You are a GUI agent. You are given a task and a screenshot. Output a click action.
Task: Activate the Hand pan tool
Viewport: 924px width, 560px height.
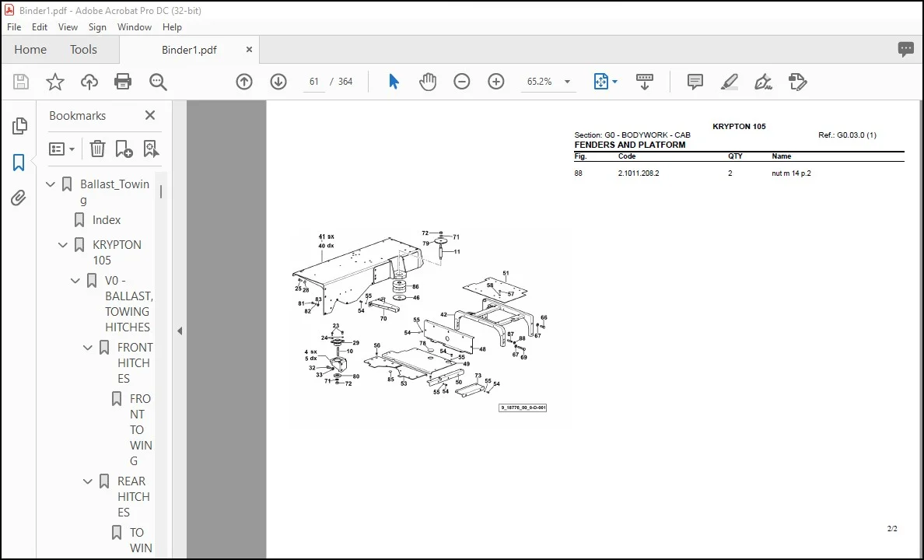tap(427, 82)
